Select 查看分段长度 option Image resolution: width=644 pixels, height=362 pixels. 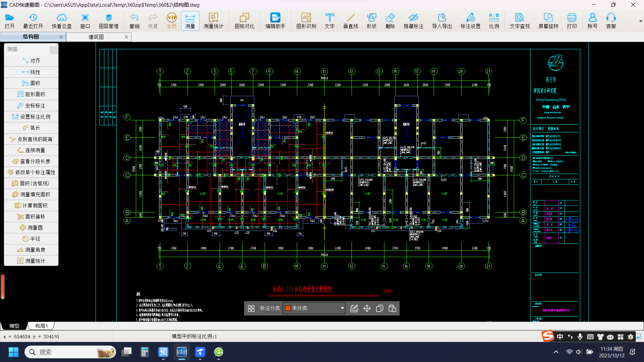pos(31,161)
